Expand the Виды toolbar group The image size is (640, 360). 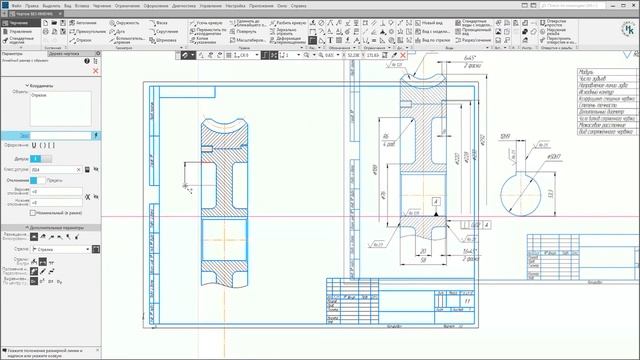[x=487, y=48]
